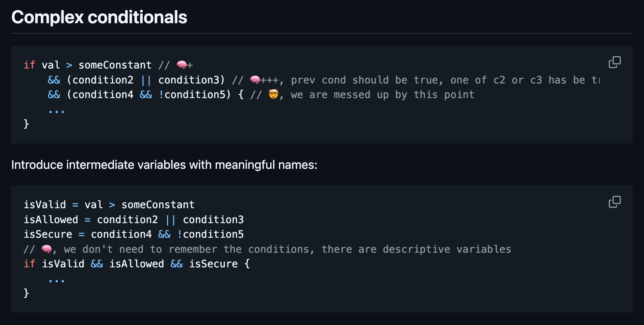Click the red "if" before isValid && isAllowed

click(29, 264)
